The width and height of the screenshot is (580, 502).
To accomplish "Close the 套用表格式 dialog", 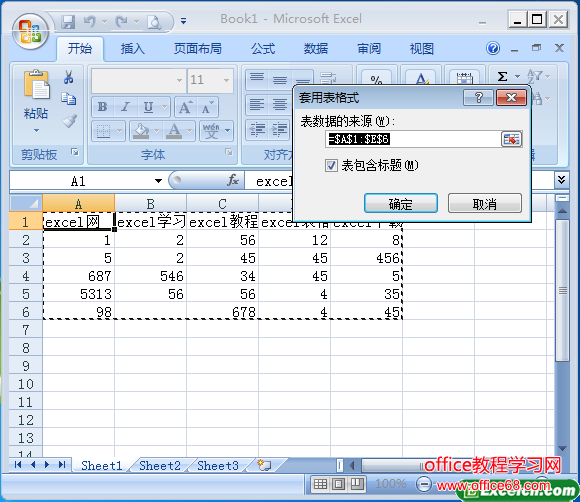I will tap(511, 98).
